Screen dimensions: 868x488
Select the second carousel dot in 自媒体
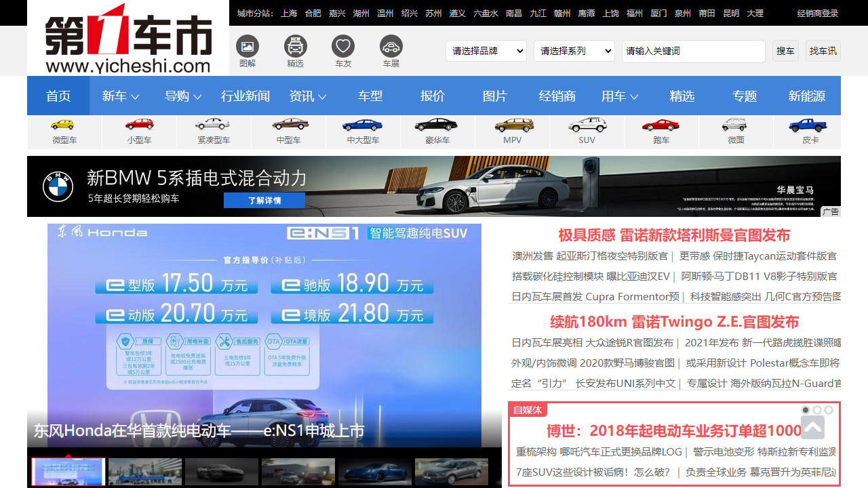817,410
